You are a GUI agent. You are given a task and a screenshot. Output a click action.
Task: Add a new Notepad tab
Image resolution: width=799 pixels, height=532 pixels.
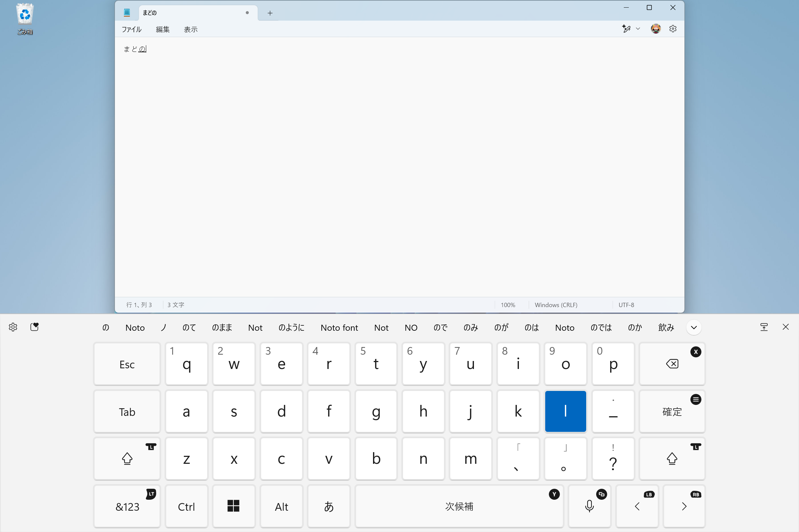coord(270,13)
